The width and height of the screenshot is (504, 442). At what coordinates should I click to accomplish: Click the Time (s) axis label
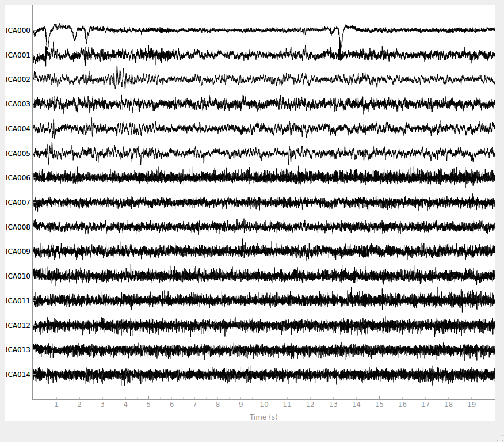click(264, 417)
